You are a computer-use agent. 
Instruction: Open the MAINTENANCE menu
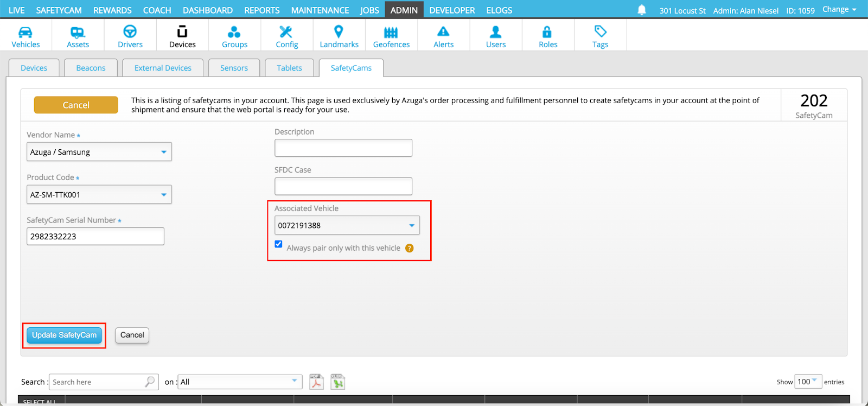coord(320,10)
